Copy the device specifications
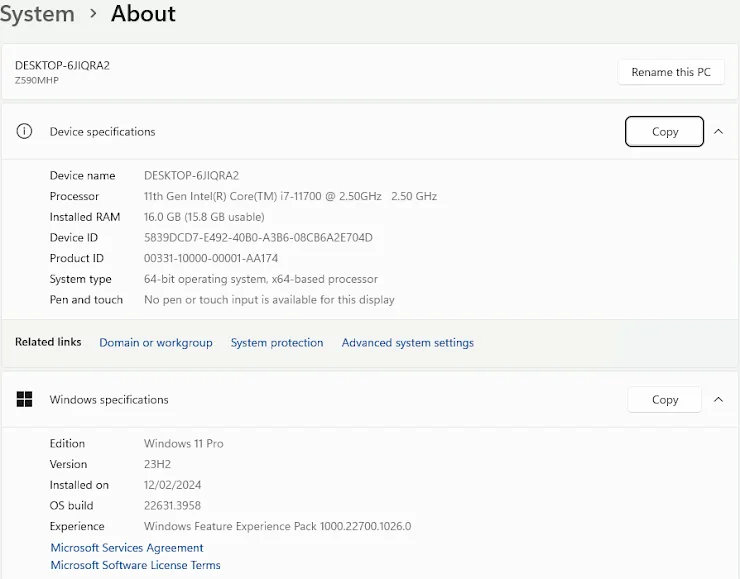Viewport: 740px width, 579px height. (x=664, y=132)
